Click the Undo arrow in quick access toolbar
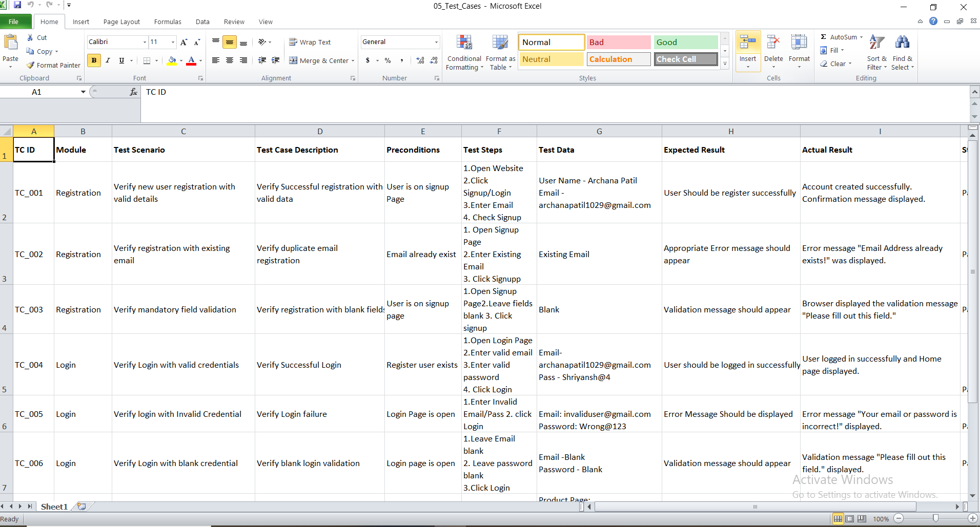The width and height of the screenshot is (980, 527). point(31,5)
